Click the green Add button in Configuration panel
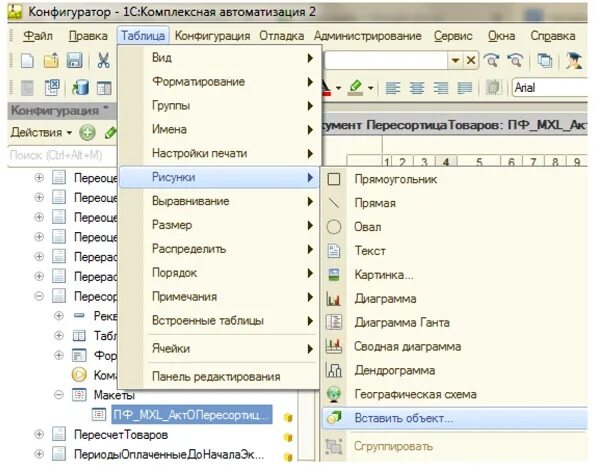Viewport: 600px width, 475px height. 87,132
